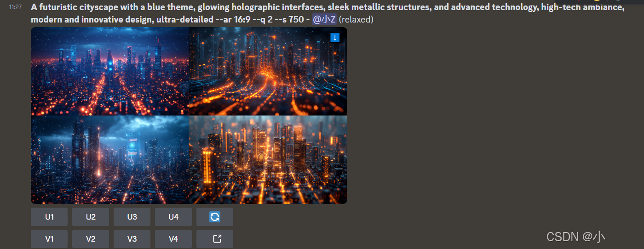This screenshot has height=249, width=644.
Task: Upscale second image using U2
Action: (x=91, y=217)
